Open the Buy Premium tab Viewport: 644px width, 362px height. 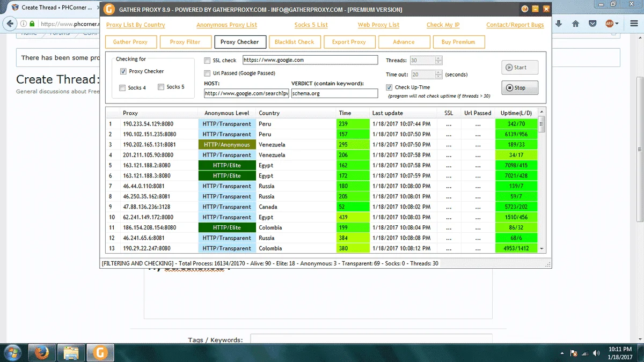(459, 42)
